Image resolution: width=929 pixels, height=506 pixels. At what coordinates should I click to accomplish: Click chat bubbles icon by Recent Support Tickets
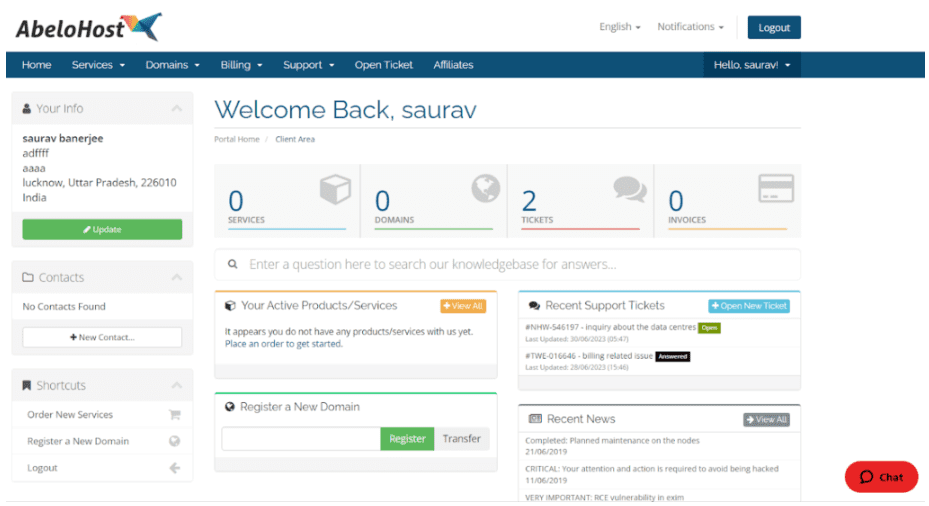(x=534, y=306)
